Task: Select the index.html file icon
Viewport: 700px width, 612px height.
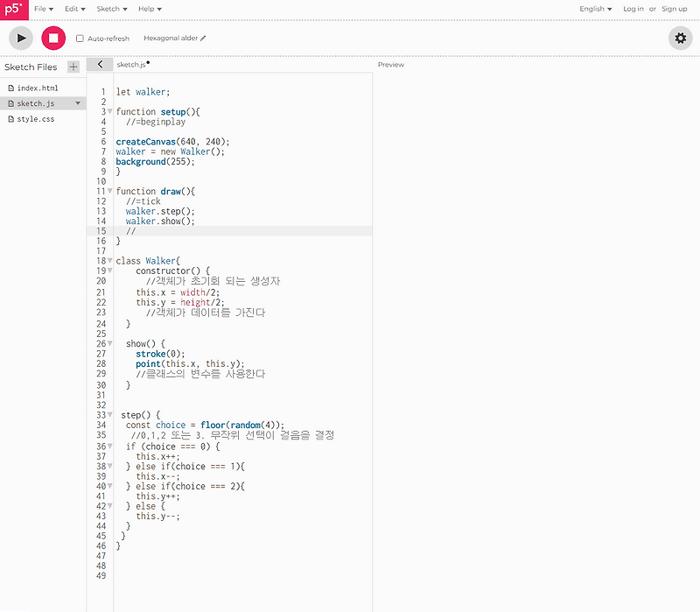Action: (x=10, y=88)
